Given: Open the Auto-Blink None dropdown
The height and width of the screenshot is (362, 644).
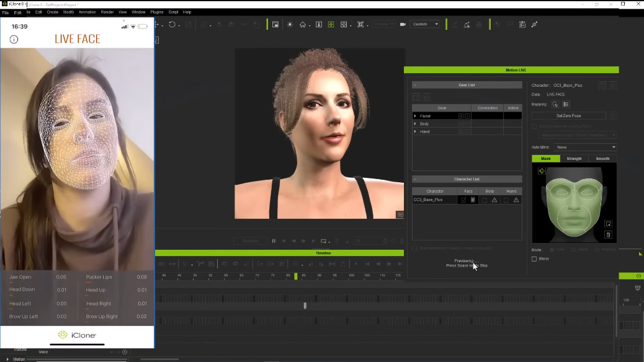Looking at the screenshot, I should [x=585, y=147].
